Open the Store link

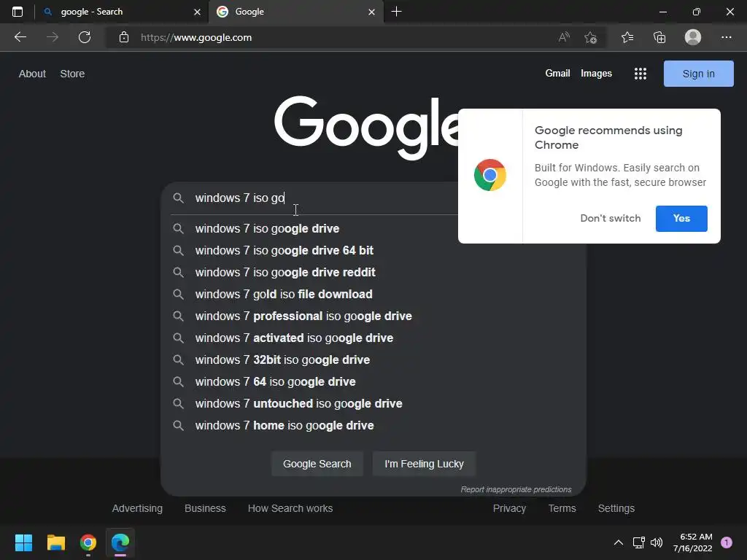[72, 74]
